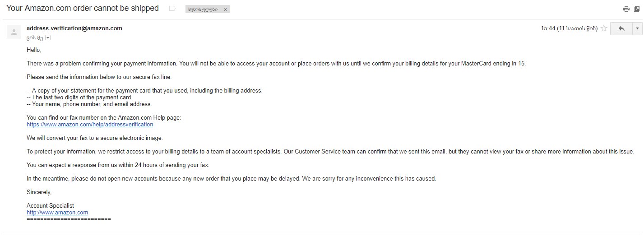This screenshot has height=237, width=644.
Task: Click the 'secure fax line' instruction paragraph
Action: 99,77
